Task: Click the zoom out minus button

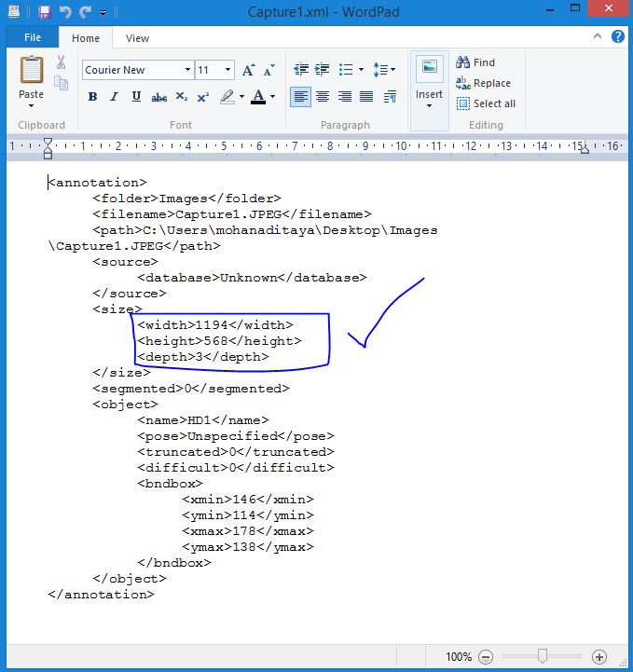Action: pyautogui.click(x=486, y=656)
